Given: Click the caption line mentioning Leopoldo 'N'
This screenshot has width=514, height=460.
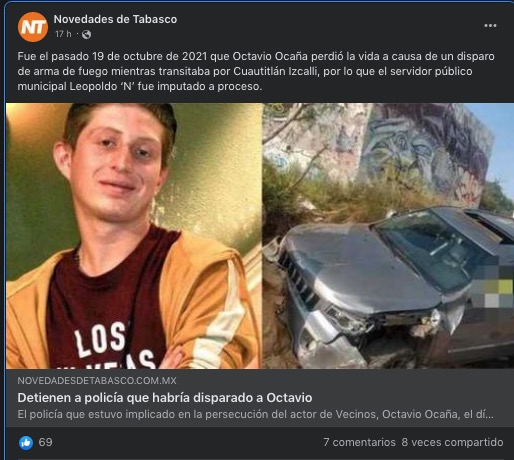Looking at the screenshot, I should [x=140, y=86].
